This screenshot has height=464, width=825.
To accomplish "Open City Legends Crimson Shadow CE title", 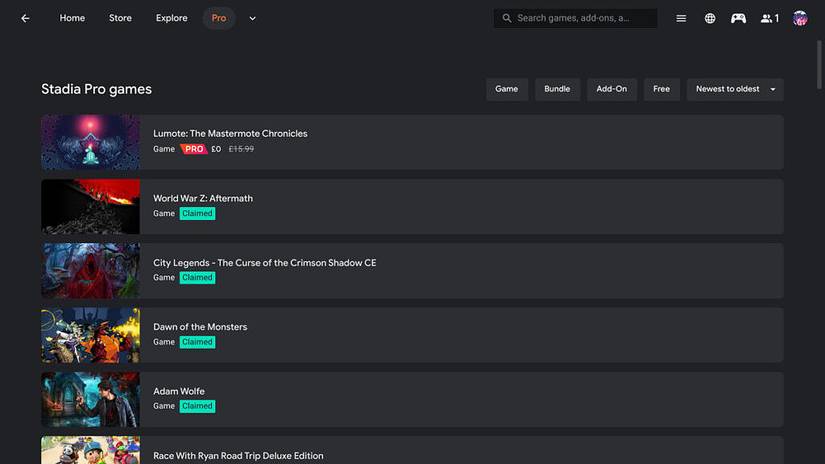I will 265,263.
